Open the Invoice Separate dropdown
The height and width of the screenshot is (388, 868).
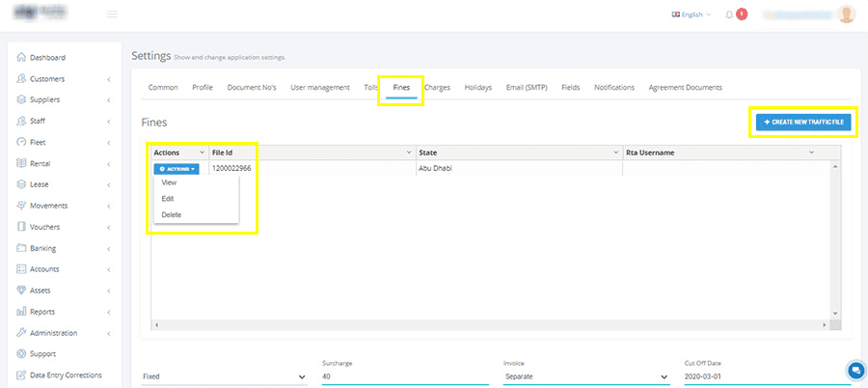[x=584, y=376]
